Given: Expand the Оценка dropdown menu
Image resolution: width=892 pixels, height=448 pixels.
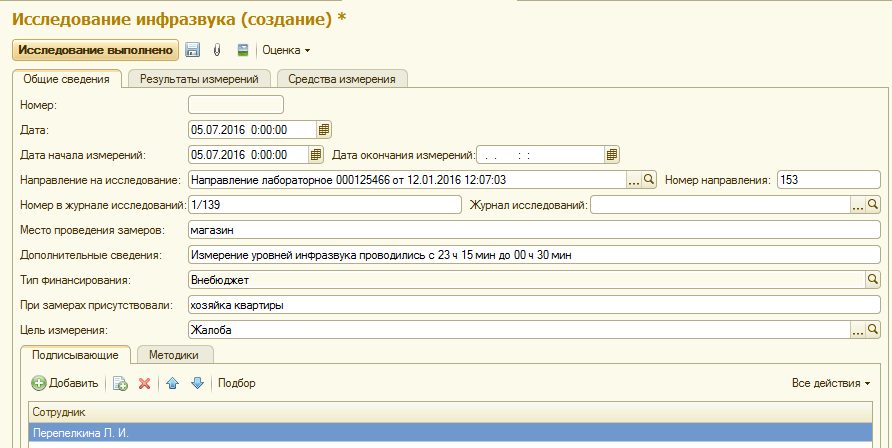Looking at the screenshot, I should [x=286, y=50].
